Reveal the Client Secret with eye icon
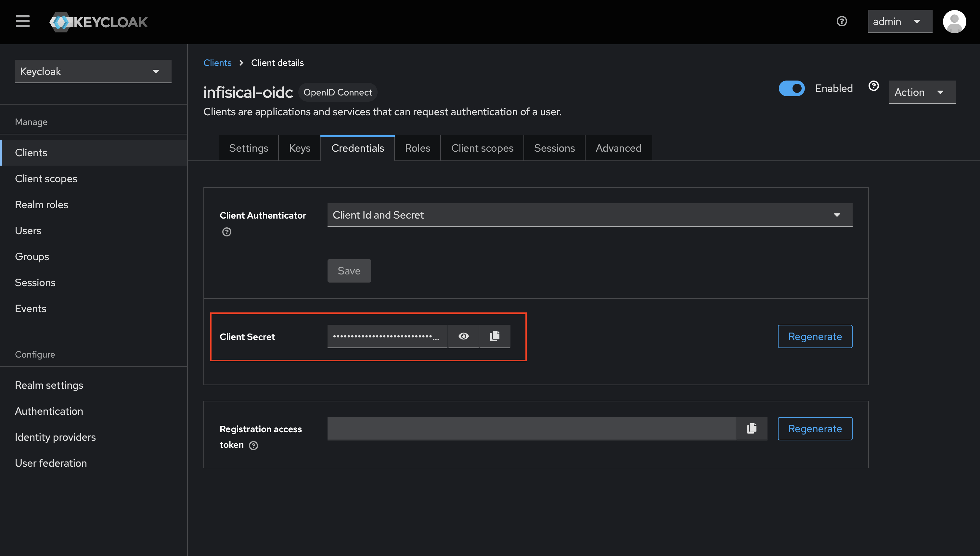980x556 pixels. (463, 336)
